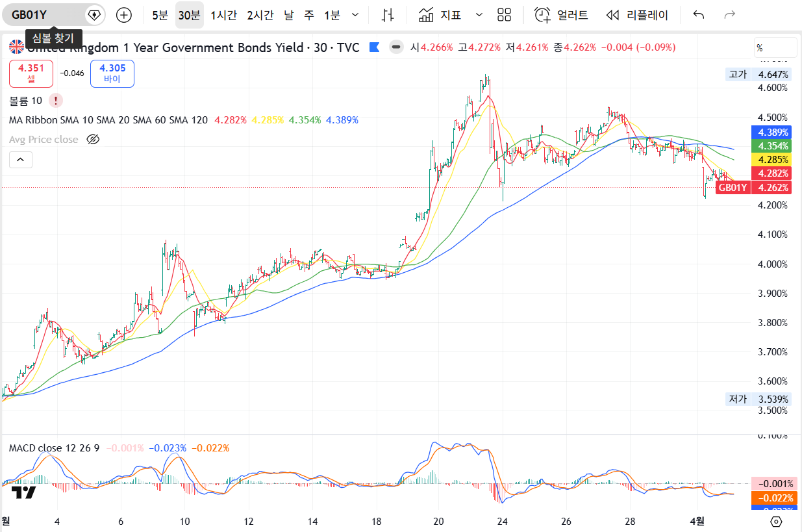Select the 볼륨 10 indicator label

point(26,101)
